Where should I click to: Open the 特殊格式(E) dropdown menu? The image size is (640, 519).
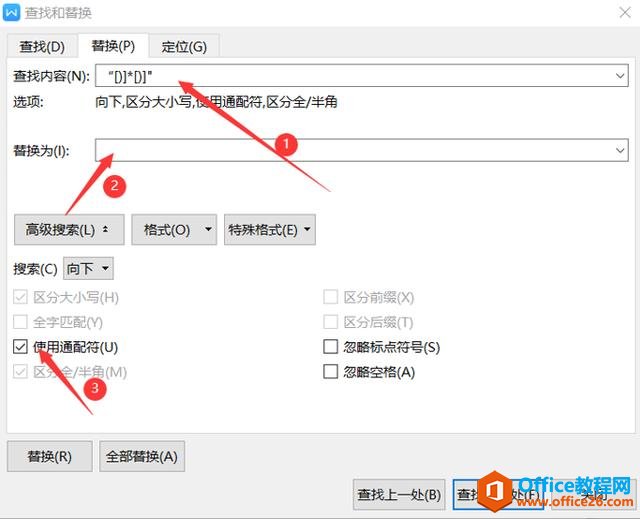pos(270,230)
